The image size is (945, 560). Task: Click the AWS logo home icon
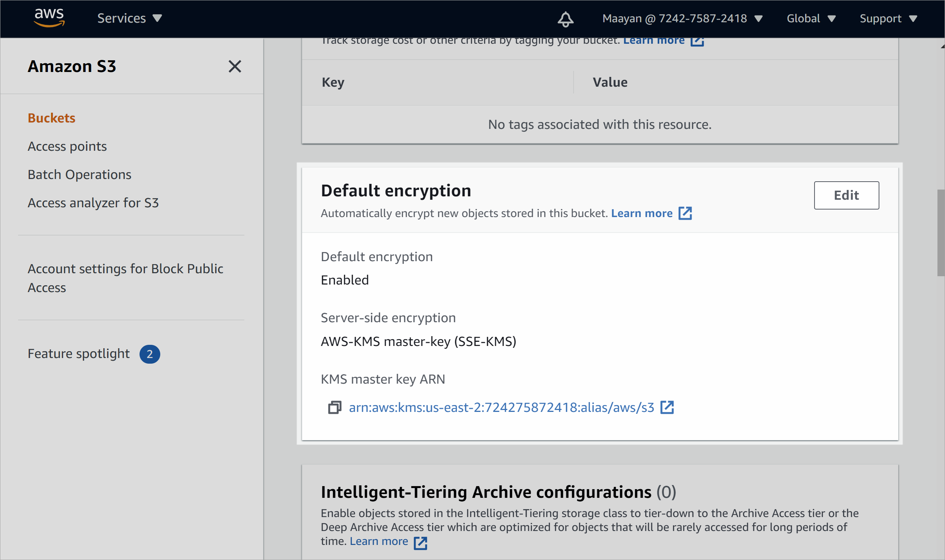50,17
